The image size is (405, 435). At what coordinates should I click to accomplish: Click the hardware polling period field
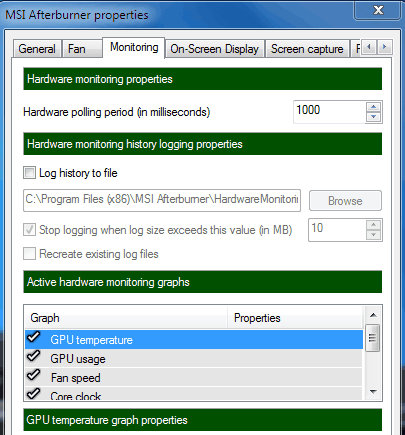329,112
